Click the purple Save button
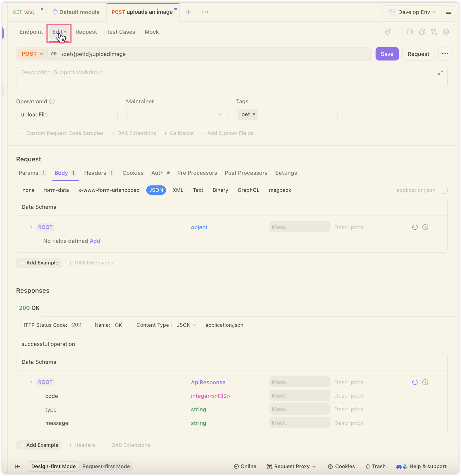 387,54
